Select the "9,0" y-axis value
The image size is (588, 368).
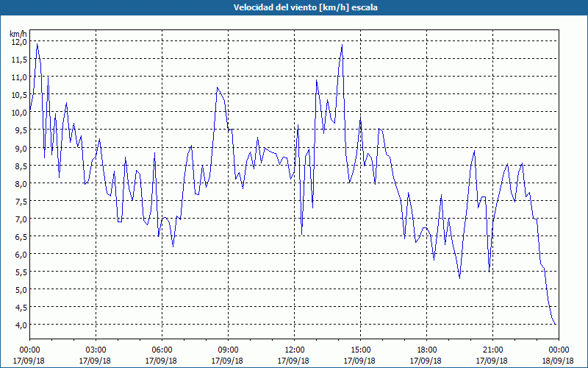[x=21, y=148]
